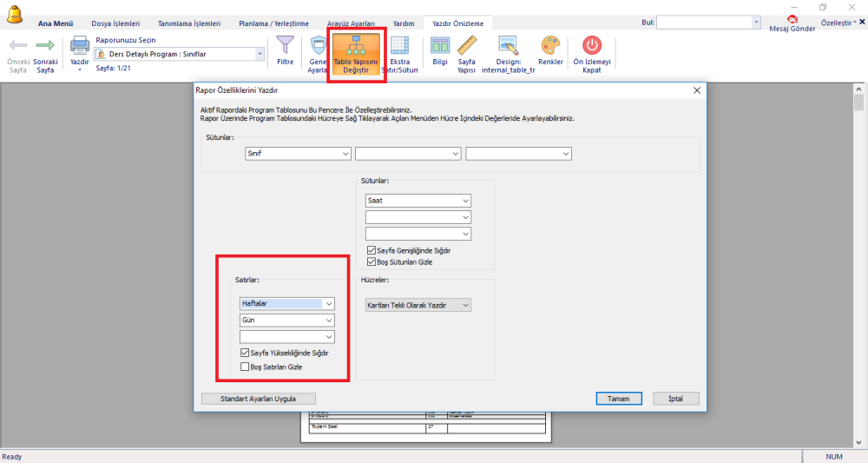Open the Renkler palette icon
Viewport: 868px width, 463px height.
tap(550, 46)
